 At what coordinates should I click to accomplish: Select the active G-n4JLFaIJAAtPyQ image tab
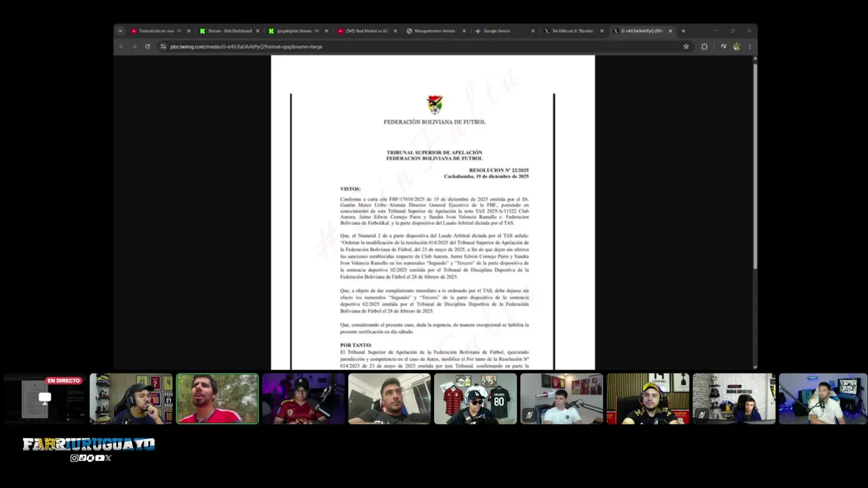642,30
